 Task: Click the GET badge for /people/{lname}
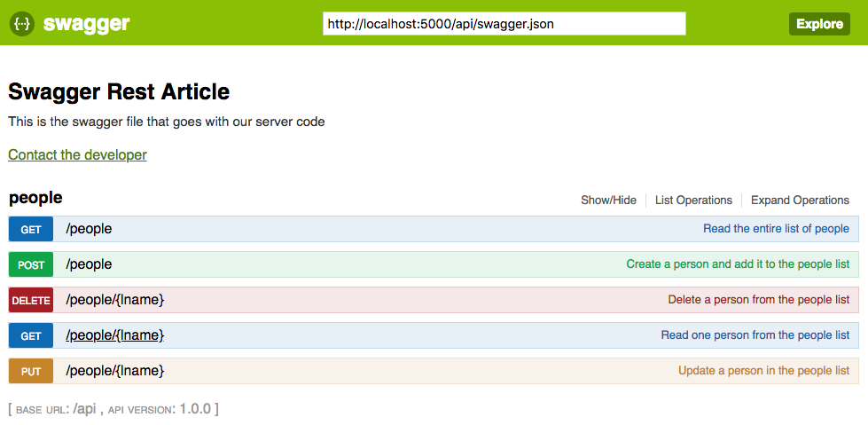click(x=31, y=335)
